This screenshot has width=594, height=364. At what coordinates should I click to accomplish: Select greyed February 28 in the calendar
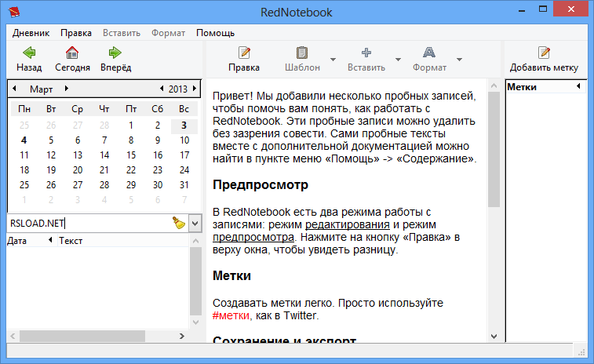coord(104,126)
